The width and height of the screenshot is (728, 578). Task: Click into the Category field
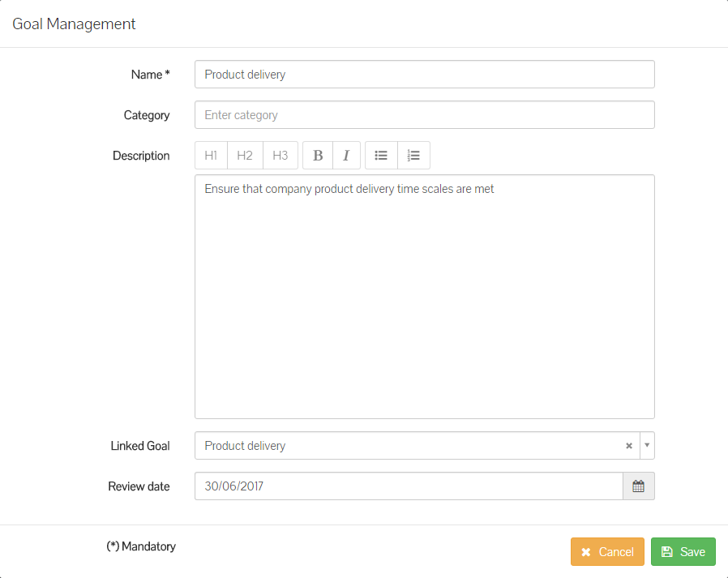[424, 115]
